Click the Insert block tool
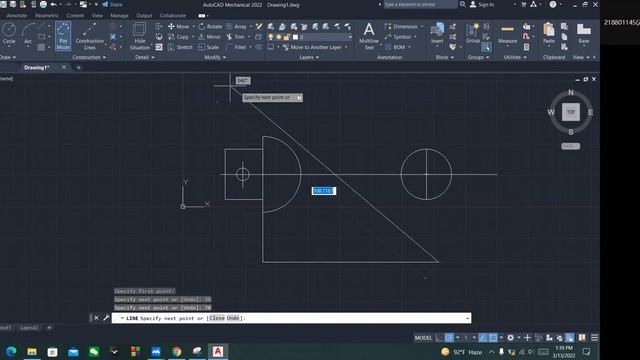The image size is (640, 360). pos(437,33)
